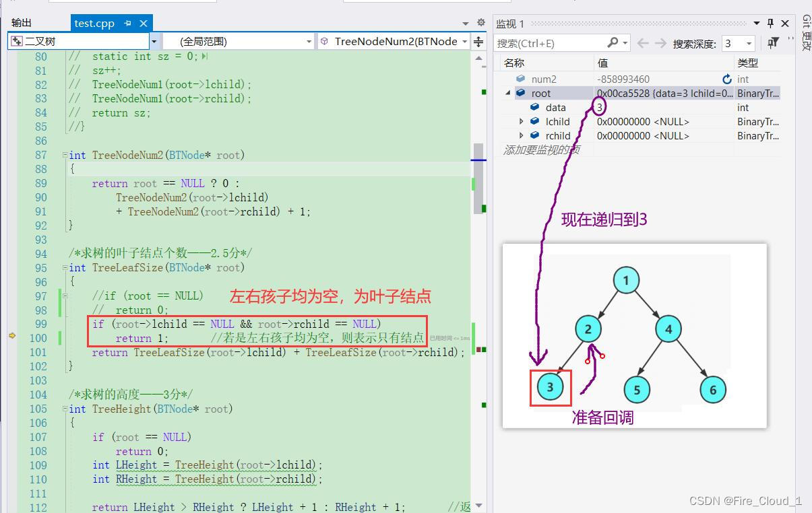Click 添加要监视的项 to add watch
812x513 pixels.
pos(541,150)
